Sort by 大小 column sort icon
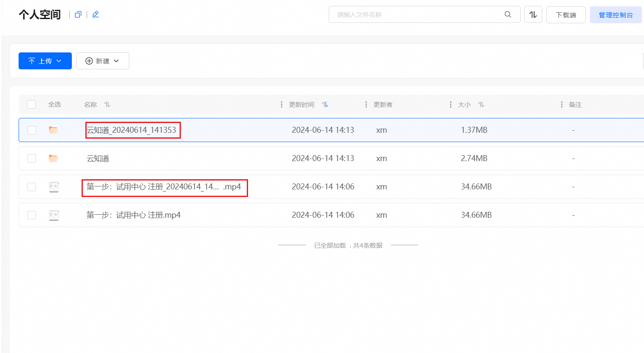Screen dimensions: 644x353 481,104
